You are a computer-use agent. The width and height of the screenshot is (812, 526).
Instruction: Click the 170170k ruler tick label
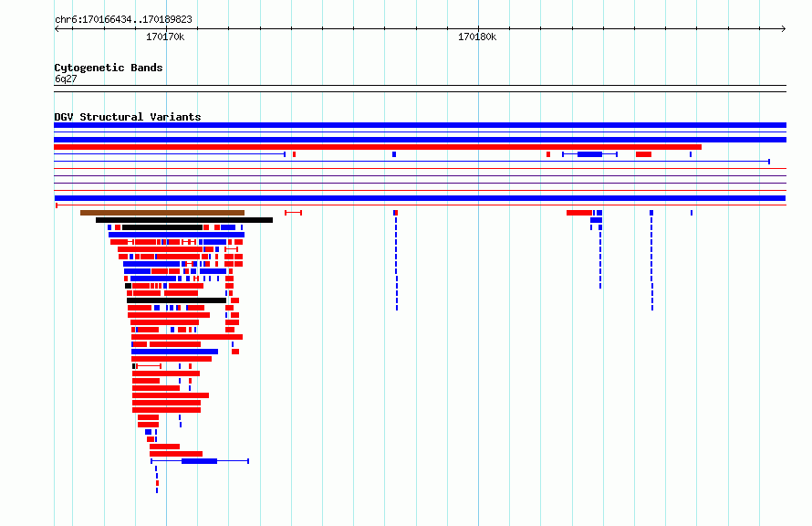tap(165, 37)
